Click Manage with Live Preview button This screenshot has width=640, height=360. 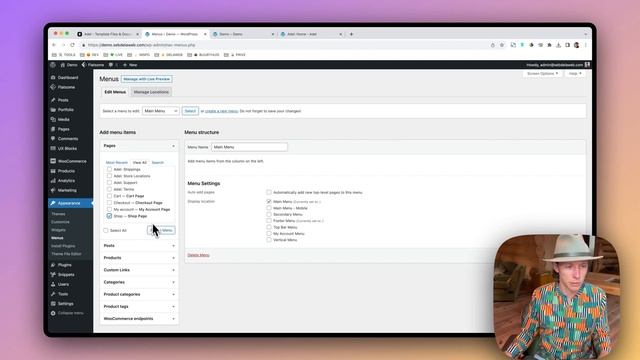tap(147, 79)
